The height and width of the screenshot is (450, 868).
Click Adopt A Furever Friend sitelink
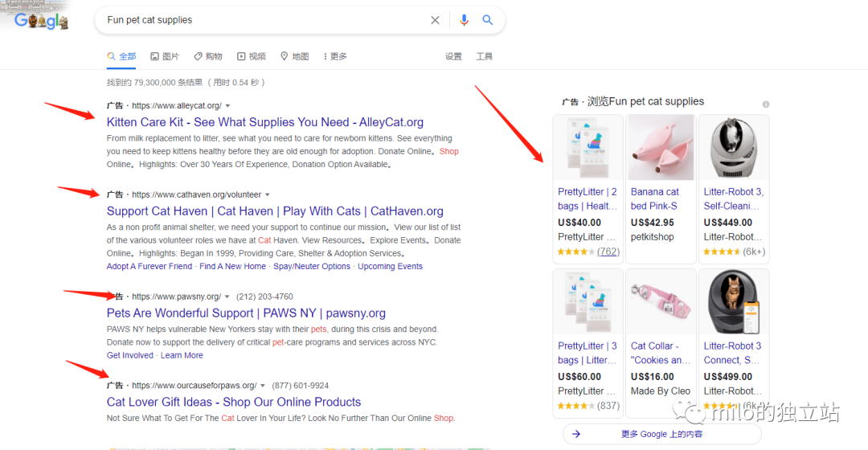(x=149, y=266)
